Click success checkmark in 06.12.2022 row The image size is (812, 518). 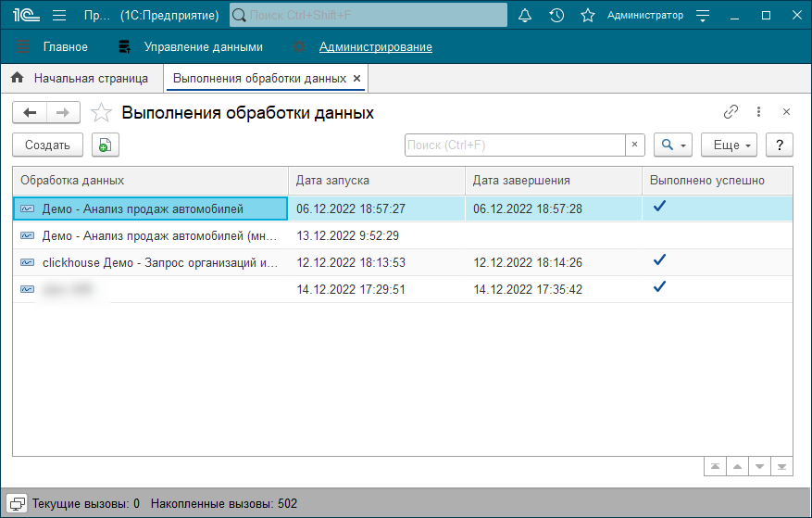click(x=659, y=206)
